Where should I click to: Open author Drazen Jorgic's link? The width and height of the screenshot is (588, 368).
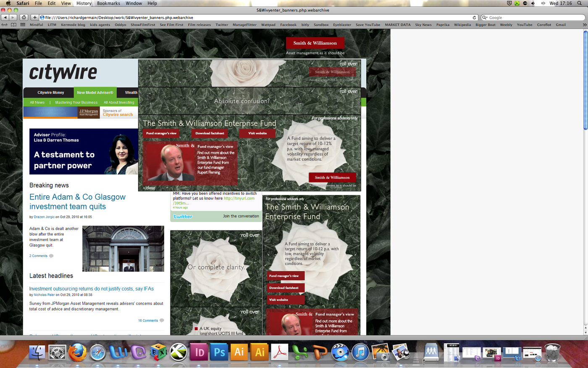click(44, 217)
